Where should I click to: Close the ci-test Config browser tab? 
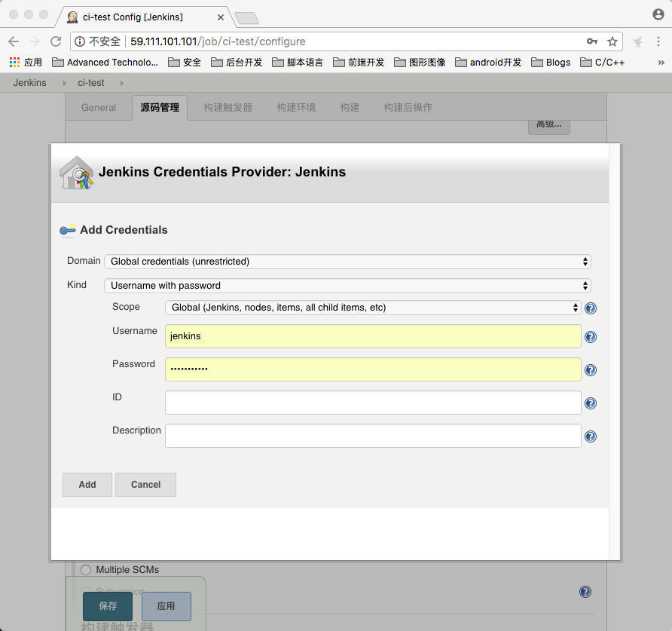tap(220, 17)
